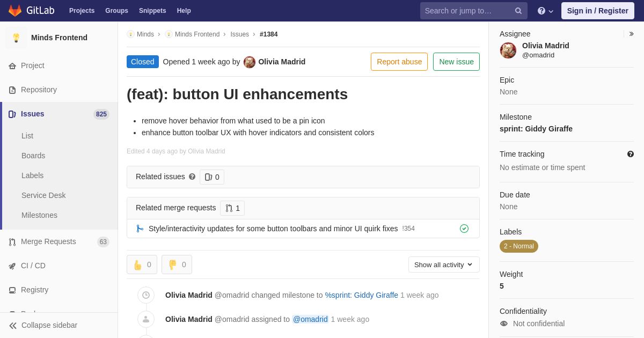Collapse the left sidebar
Screen dimensions: 644x338
tap(43, 325)
